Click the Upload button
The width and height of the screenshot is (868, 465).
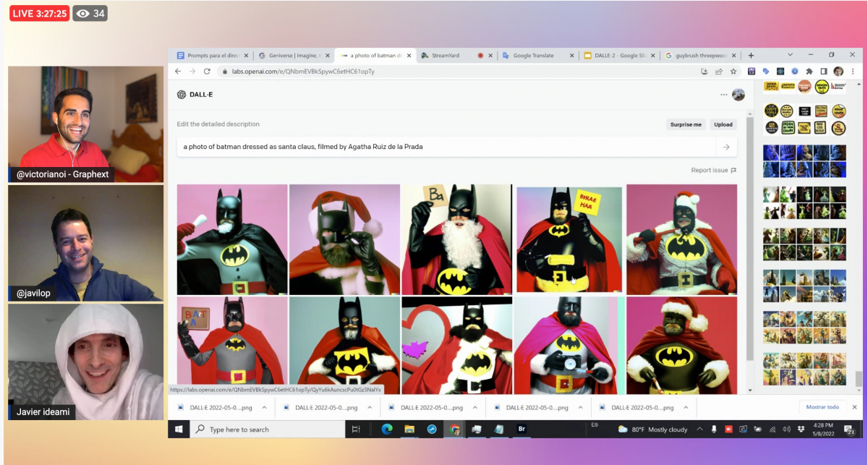click(x=723, y=124)
